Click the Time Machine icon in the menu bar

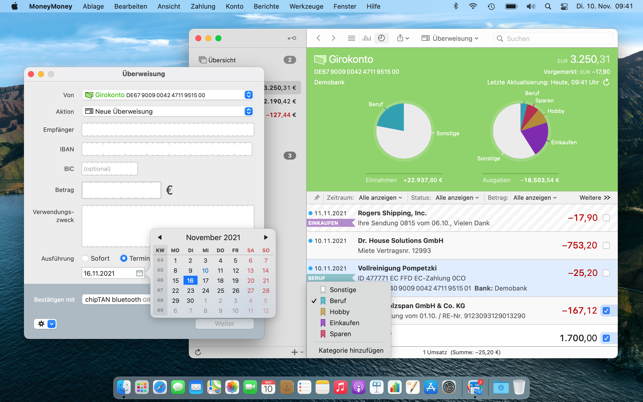(x=491, y=6)
